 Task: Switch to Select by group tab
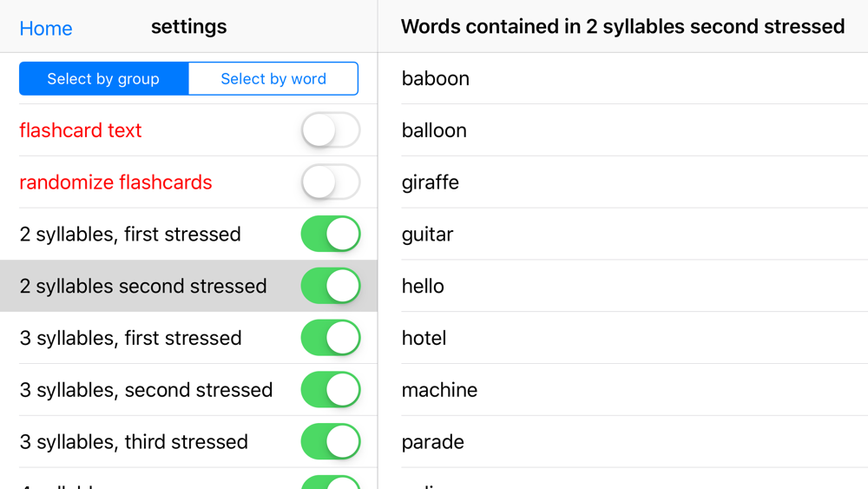click(x=103, y=79)
